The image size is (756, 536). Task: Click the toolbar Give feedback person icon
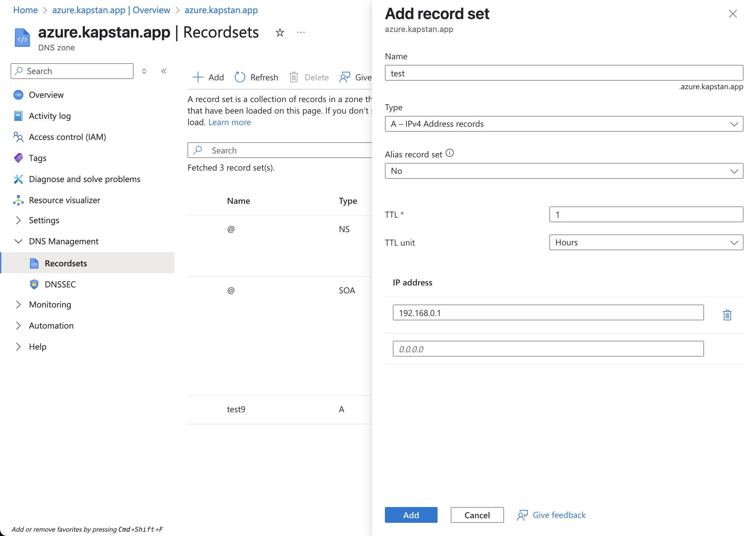(x=345, y=77)
